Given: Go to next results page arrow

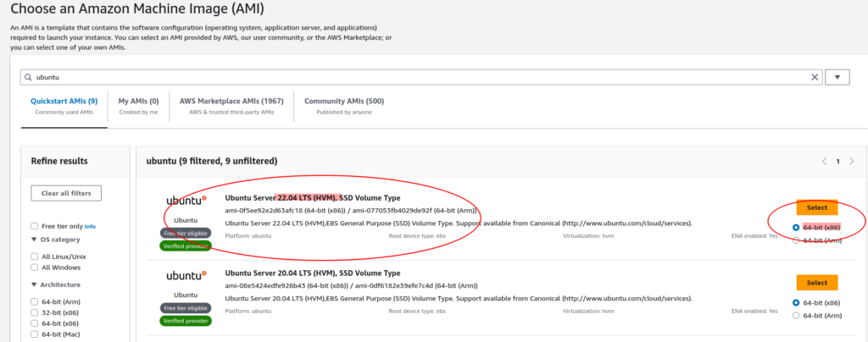Looking at the screenshot, I should pyautogui.click(x=851, y=162).
